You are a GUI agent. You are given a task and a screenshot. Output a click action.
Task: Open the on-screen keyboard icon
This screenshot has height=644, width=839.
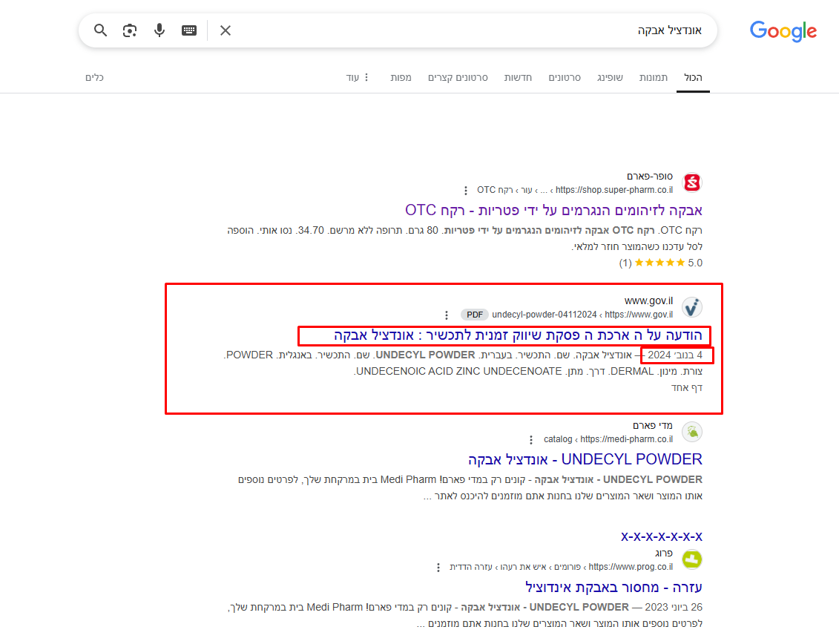coord(189,30)
